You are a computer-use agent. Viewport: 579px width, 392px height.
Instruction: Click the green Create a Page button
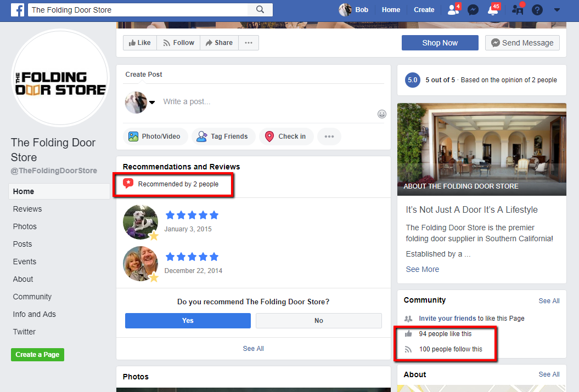pos(38,355)
